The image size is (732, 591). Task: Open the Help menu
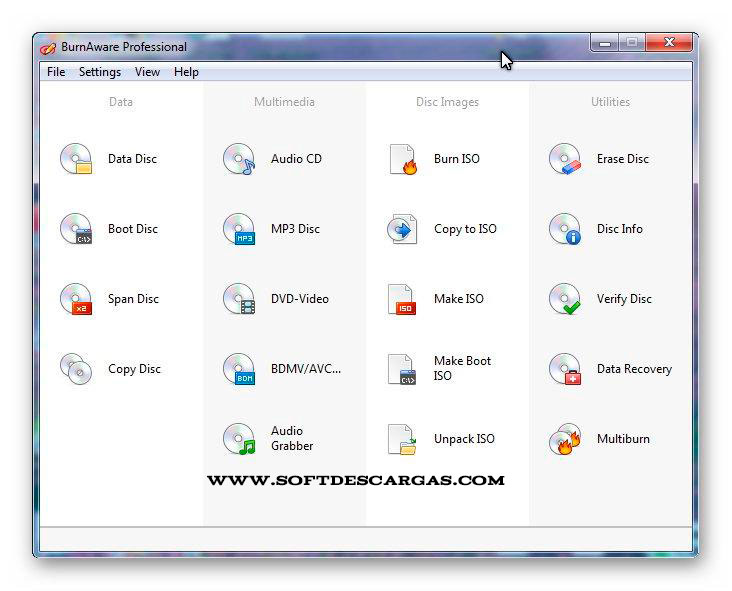click(x=186, y=72)
